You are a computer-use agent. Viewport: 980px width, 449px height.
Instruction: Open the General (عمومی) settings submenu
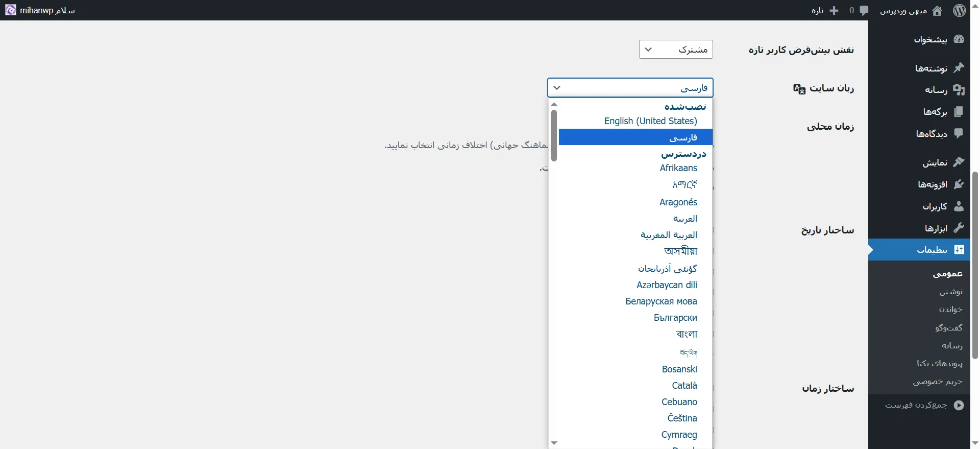tap(948, 274)
